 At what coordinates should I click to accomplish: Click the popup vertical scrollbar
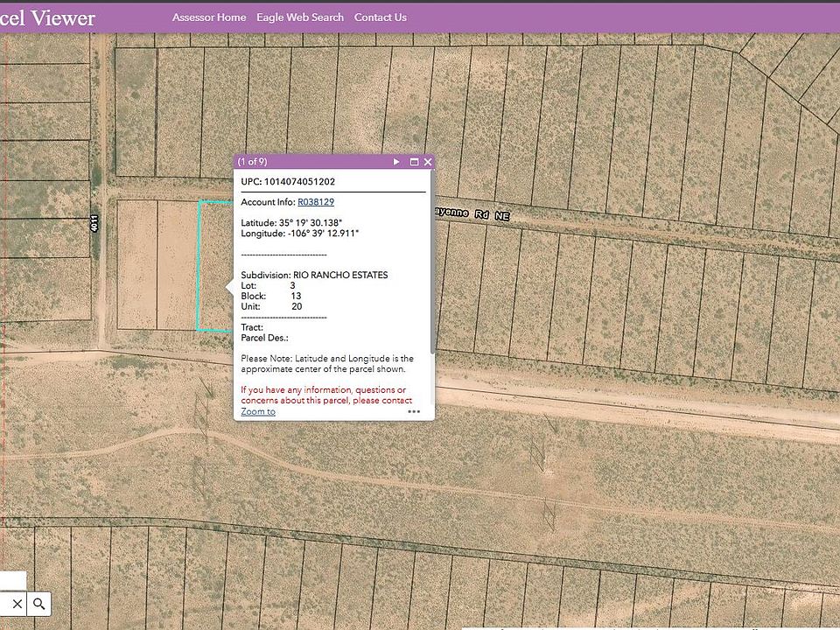coord(432,262)
